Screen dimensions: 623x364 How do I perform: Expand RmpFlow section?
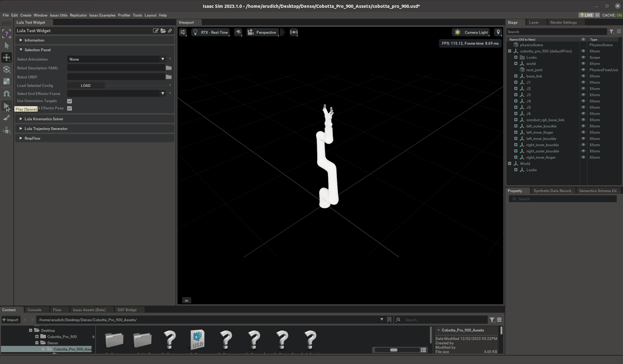tap(95, 138)
